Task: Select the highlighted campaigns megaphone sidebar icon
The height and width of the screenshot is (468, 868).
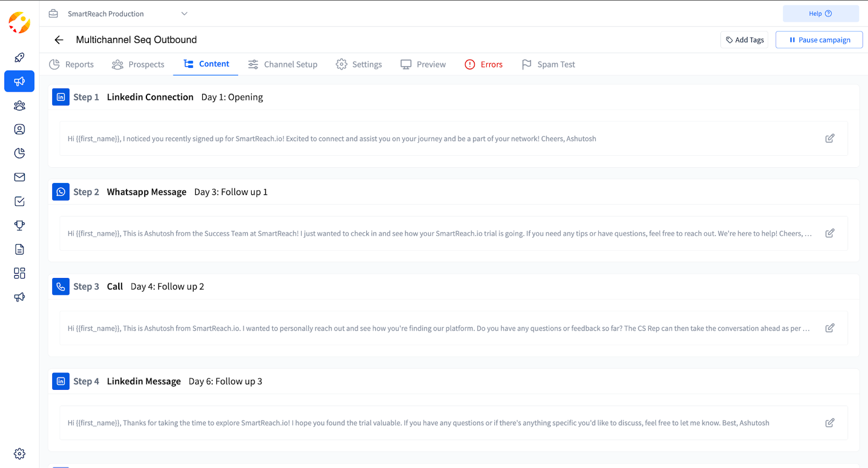Action: point(20,81)
